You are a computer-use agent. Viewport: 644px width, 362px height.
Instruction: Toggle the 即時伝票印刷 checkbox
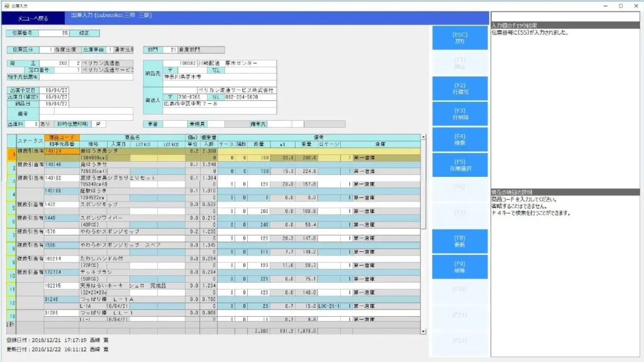coord(98,124)
